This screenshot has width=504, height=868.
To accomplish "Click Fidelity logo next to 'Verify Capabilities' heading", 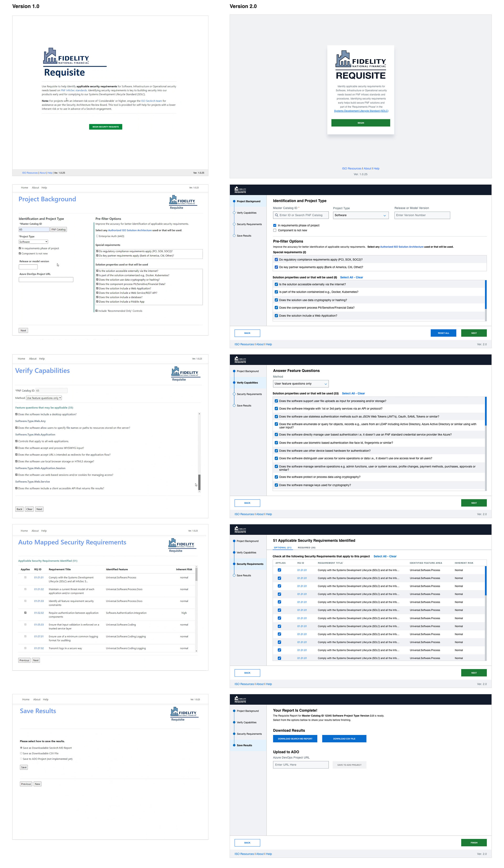I will pos(185,372).
